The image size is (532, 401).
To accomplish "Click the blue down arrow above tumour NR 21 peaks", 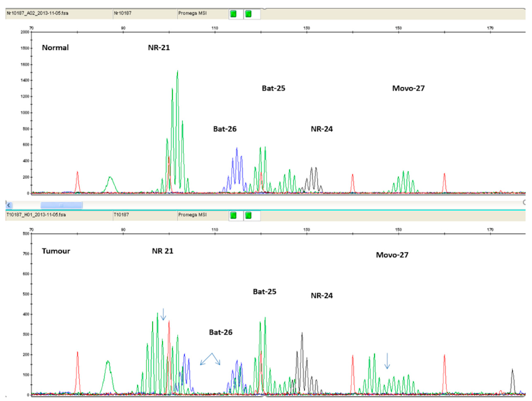I will (x=163, y=314).
